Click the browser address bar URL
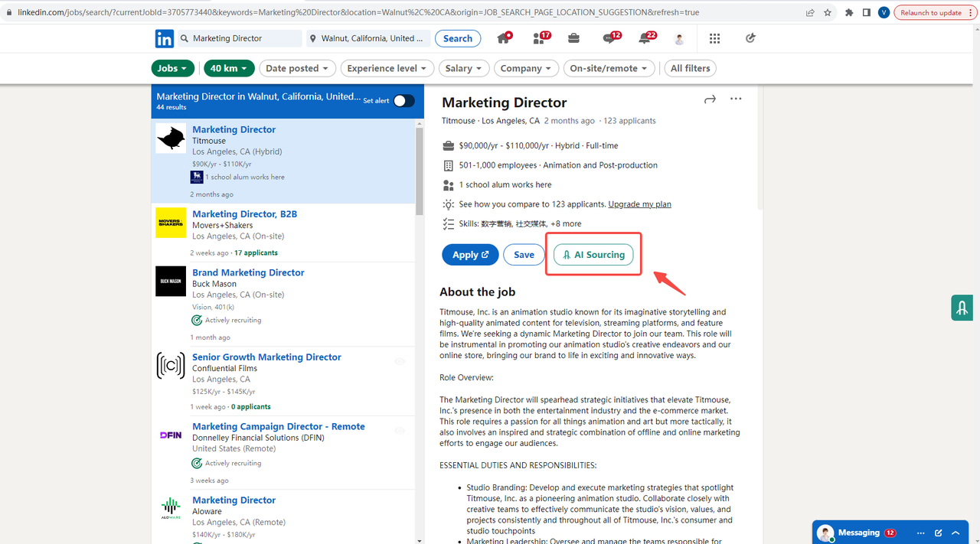980x544 pixels. [x=358, y=12]
